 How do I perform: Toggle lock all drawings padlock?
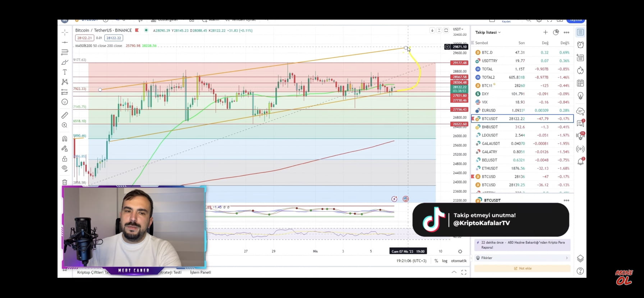coord(65,159)
